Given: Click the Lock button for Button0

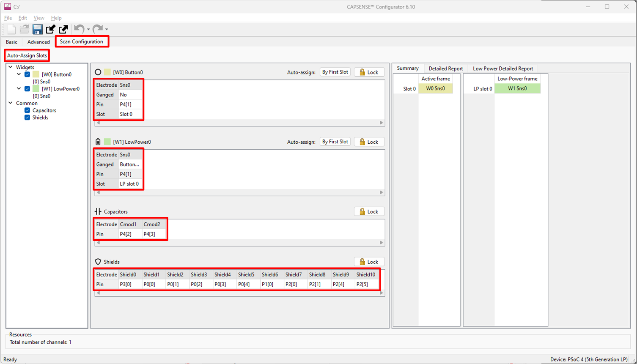Looking at the screenshot, I should pyautogui.click(x=369, y=72).
